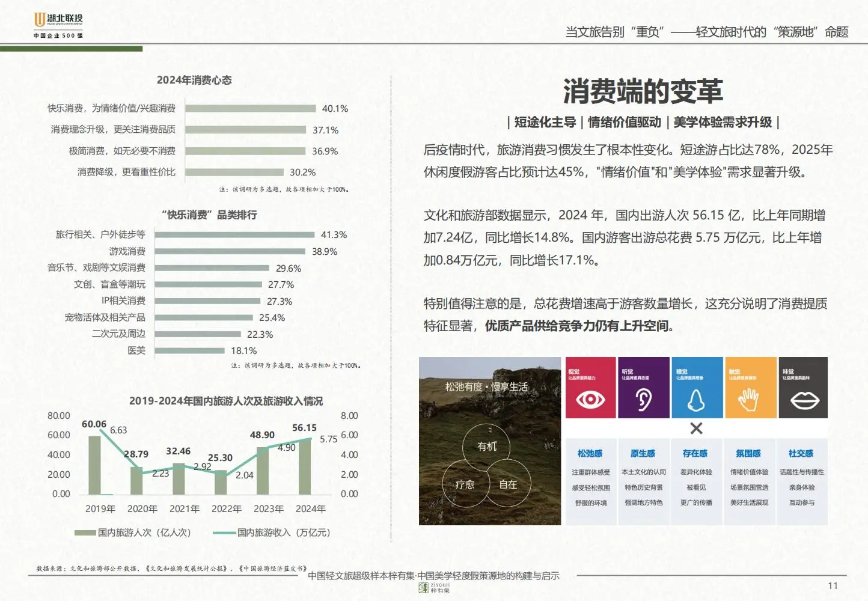
Task: Click the 国内旅游收入 legend line marker
Action: click(x=224, y=532)
